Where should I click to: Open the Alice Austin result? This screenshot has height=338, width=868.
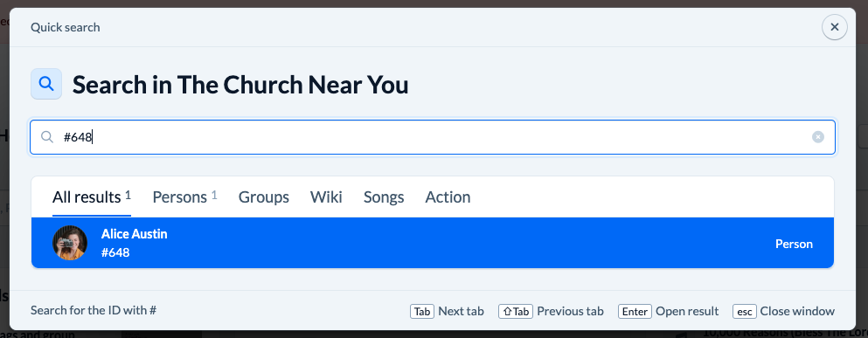coord(433,243)
